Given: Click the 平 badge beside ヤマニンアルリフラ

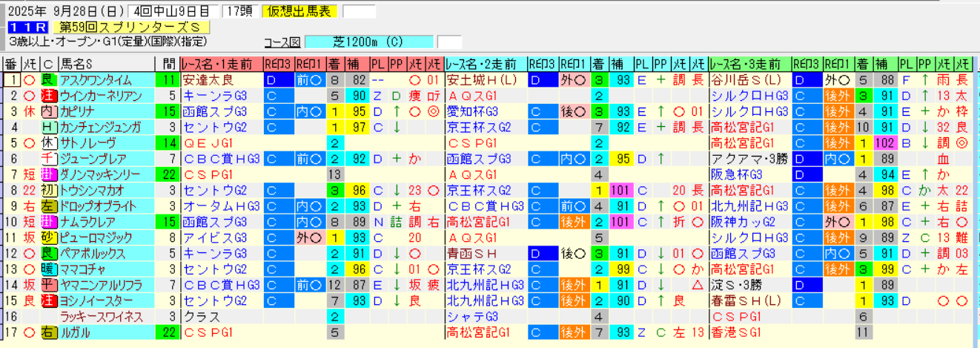Looking at the screenshot, I should tap(48, 285).
